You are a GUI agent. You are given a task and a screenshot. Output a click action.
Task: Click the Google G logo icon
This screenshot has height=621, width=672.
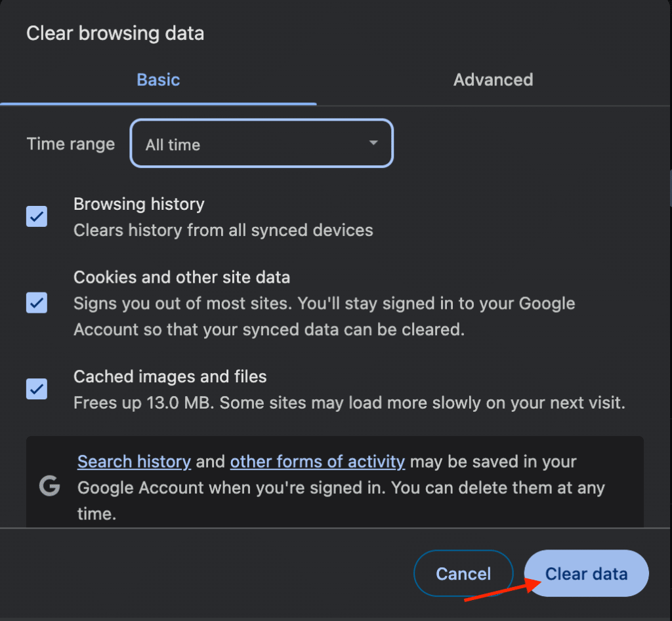click(50, 487)
